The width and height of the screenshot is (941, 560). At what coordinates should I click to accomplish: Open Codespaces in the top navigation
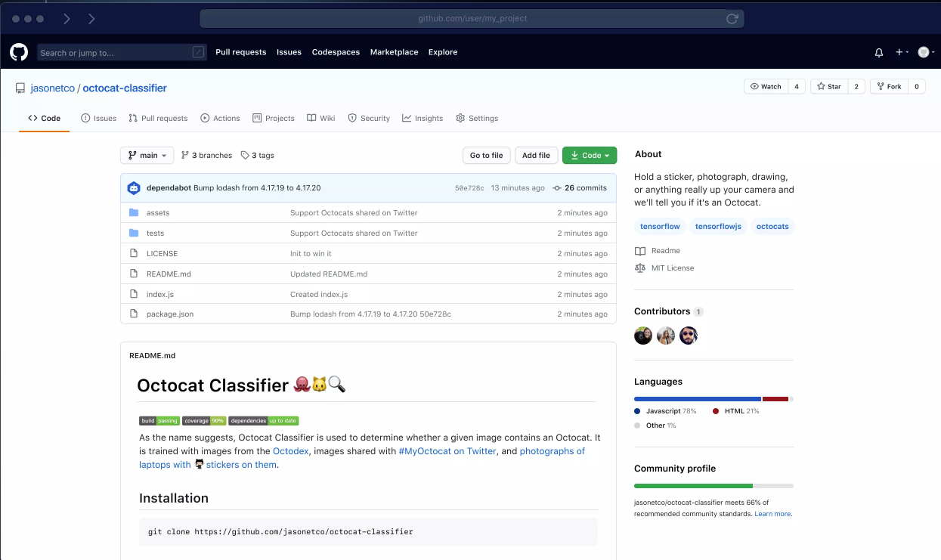(x=336, y=52)
